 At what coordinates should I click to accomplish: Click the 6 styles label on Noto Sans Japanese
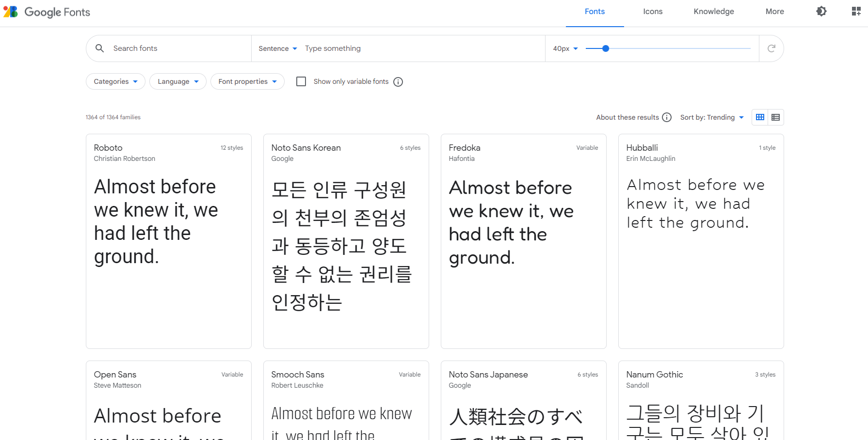pos(588,375)
